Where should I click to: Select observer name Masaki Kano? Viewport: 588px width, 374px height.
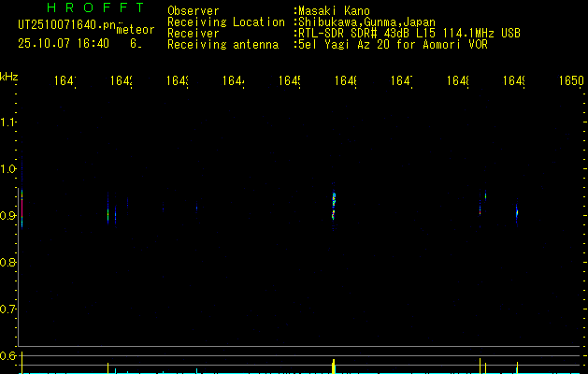point(334,11)
